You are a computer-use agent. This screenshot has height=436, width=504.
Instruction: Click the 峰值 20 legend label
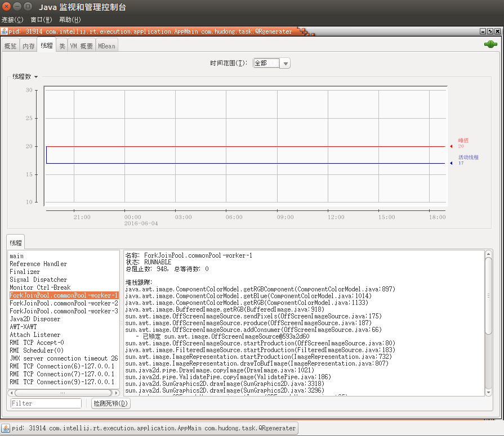pyautogui.click(x=463, y=143)
